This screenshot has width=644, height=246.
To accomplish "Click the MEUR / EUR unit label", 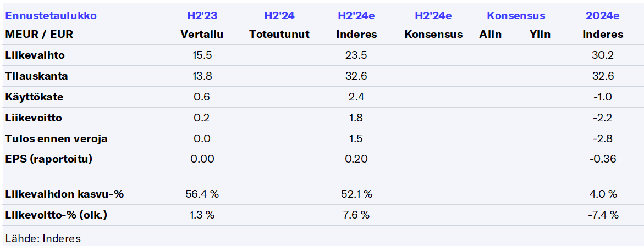I will tap(39, 34).
